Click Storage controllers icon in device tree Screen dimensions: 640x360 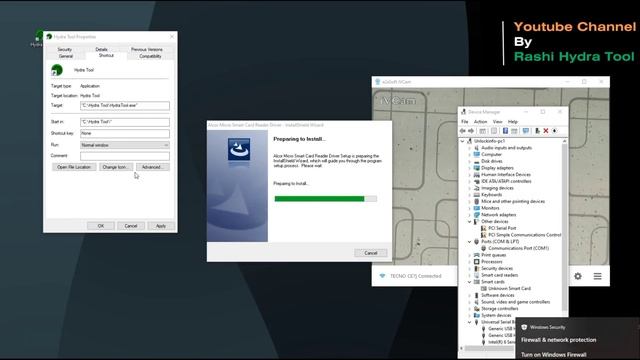pos(476,309)
